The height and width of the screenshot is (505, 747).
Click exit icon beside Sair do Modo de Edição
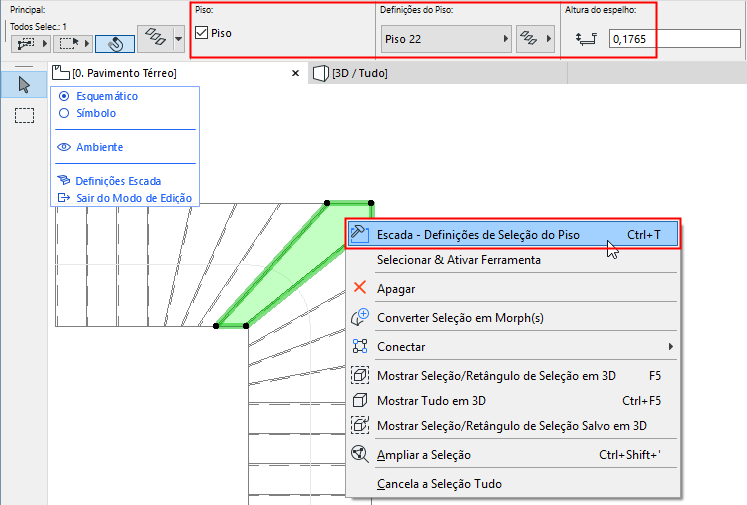(64, 198)
